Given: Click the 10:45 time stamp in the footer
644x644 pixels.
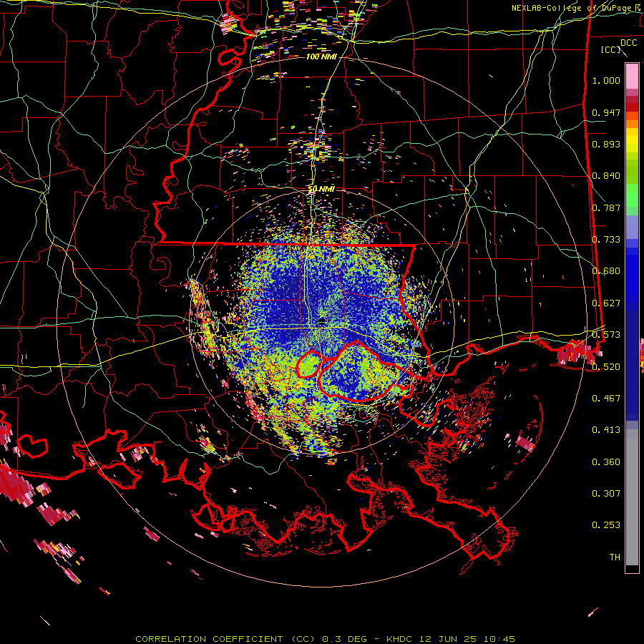Looking at the screenshot, I should pyautogui.click(x=499, y=639).
